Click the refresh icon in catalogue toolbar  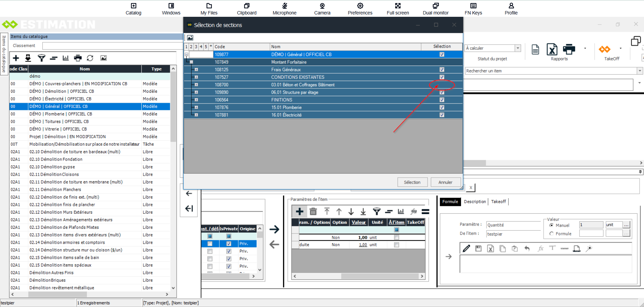(90, 58)
